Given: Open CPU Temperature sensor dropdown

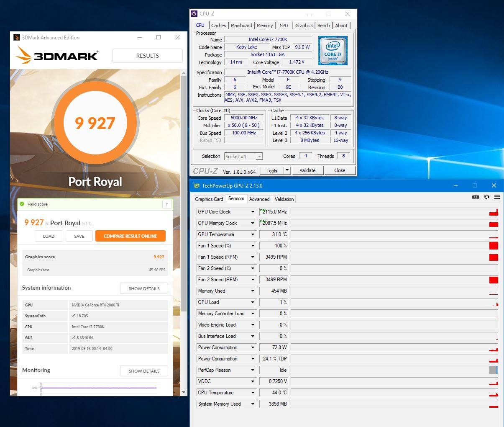Looking at the screenshot, I should point(253,393).
